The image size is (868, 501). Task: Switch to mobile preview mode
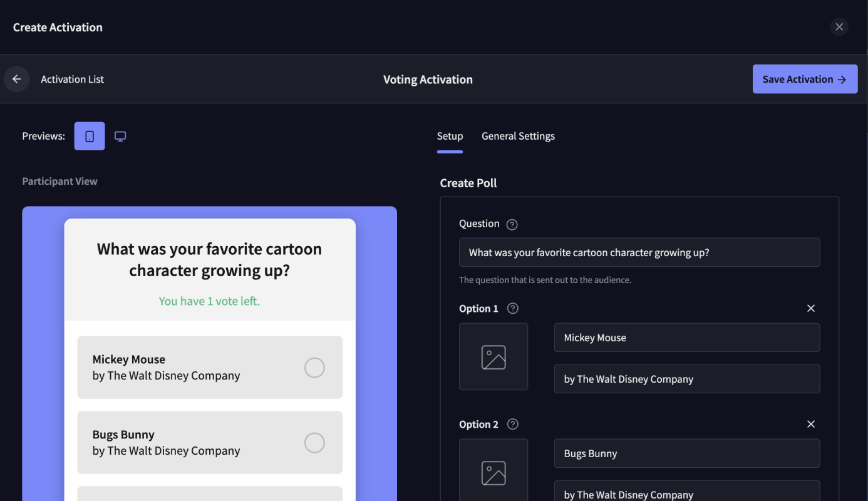coord(90,136)
